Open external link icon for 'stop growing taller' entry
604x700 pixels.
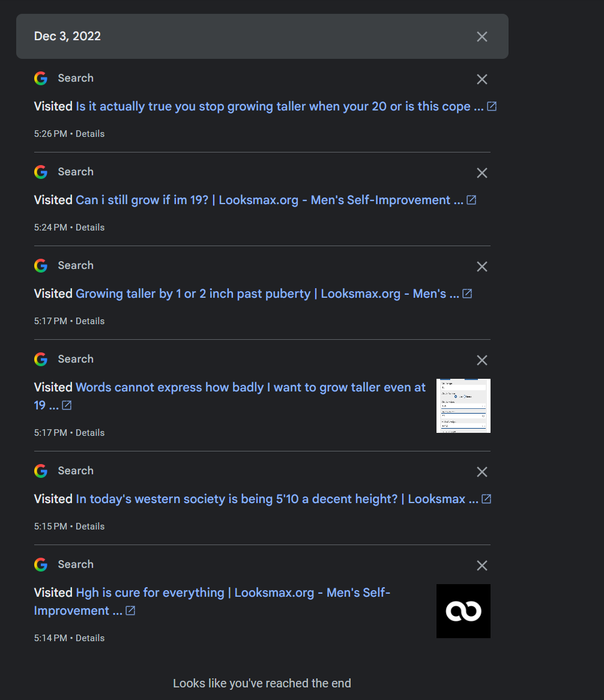(x=492, y=106)
